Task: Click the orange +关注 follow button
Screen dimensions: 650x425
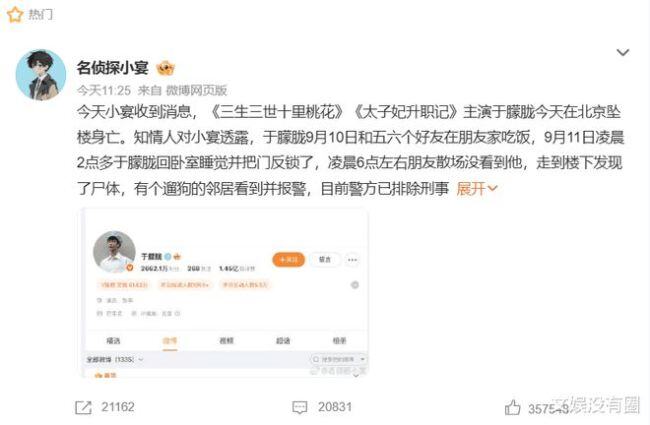Action: coord(289,260)
